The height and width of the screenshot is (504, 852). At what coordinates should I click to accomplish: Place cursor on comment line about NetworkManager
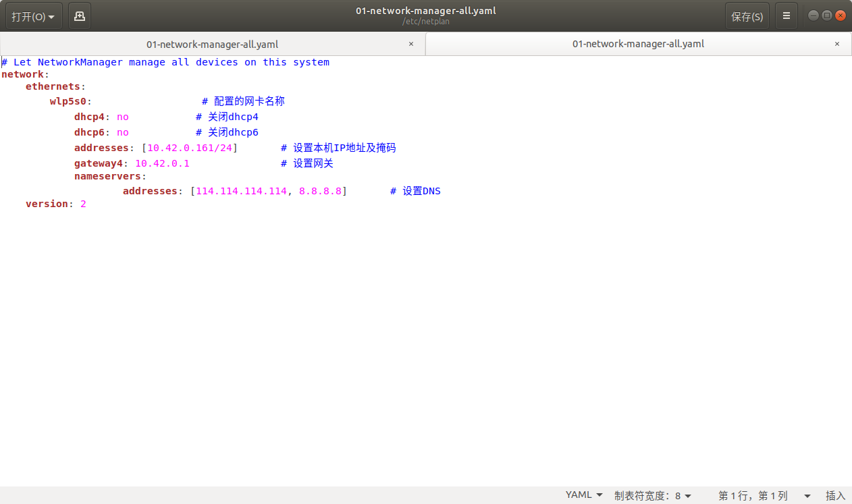(165, 62)
